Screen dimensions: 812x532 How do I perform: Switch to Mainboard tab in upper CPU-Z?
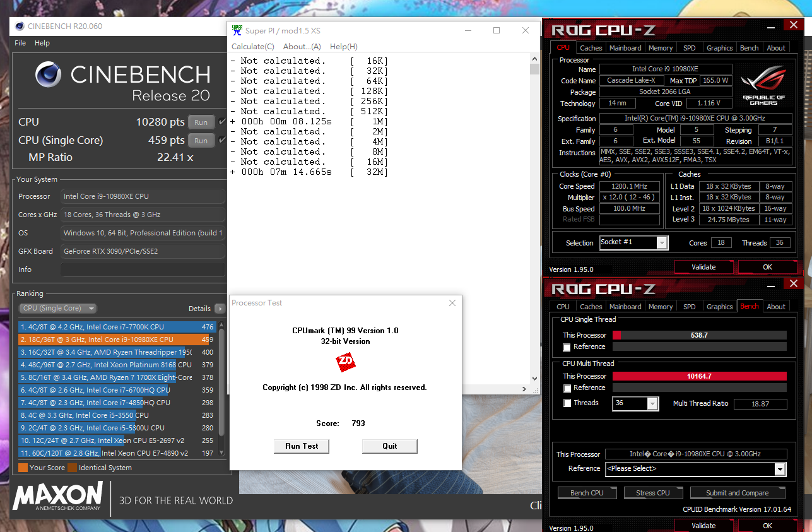coord(625,48)
